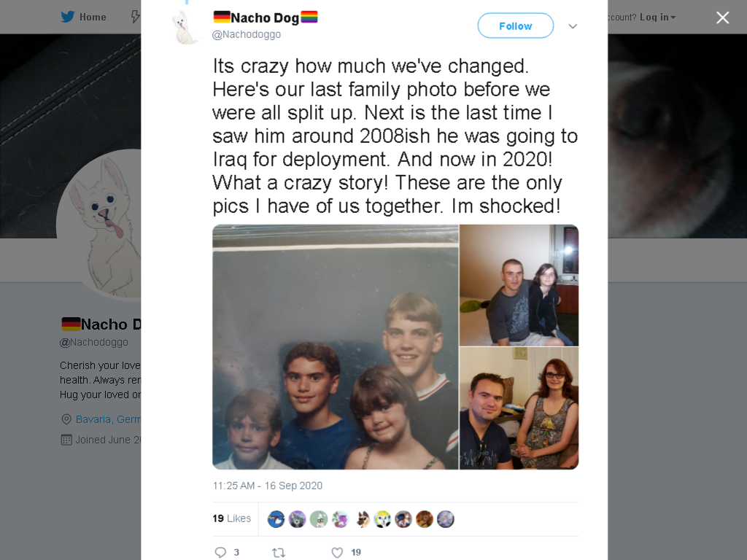747x560 pixels.
Task: Open the Bavaria, Germany location link
Action: pyautogui.click(x=108, y=419)
